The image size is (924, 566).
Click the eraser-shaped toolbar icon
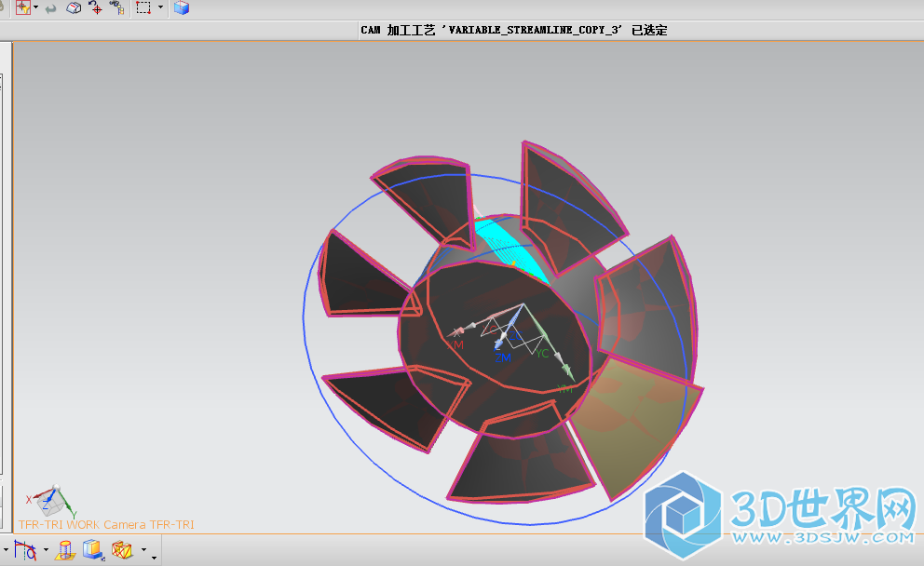click(74, 7)
